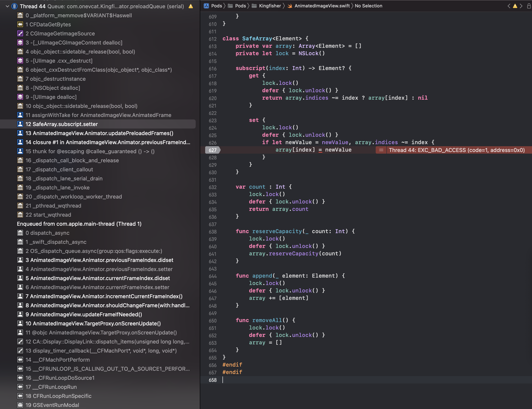Click the expand icon on the EXC_BAD_ACCESS error banner
This screenshot has height=409, width=532.
(x=381, y=150)
